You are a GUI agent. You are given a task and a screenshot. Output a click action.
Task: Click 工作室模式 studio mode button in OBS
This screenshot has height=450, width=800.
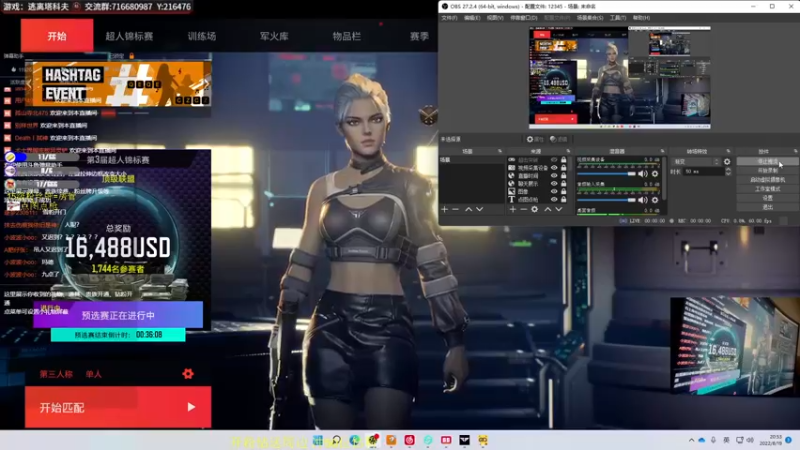(767, 189)
